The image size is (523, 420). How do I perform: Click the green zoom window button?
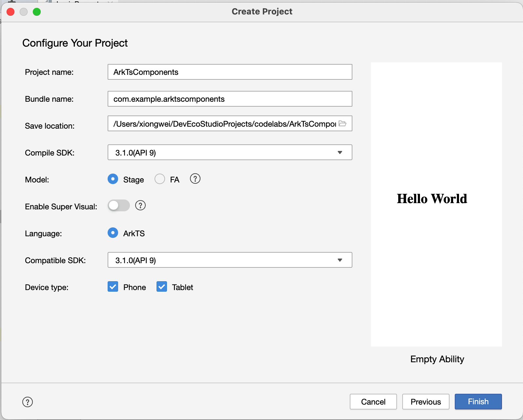(x=37, y=12)
